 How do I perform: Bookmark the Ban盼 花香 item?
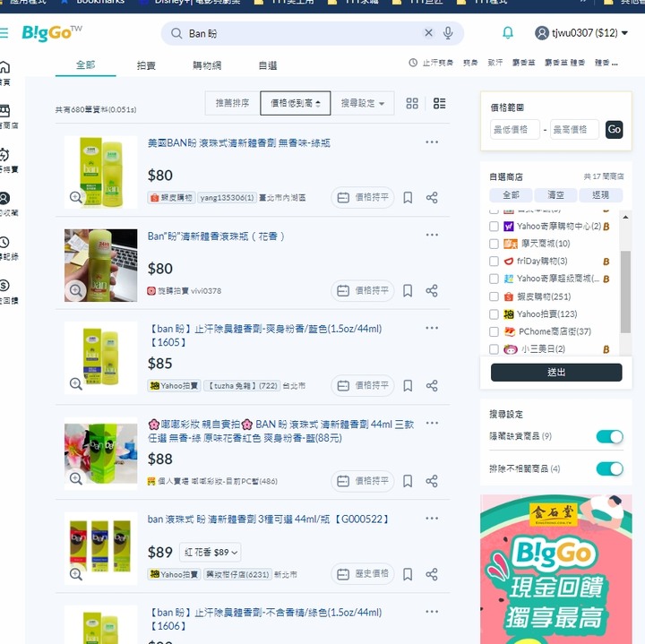[x=408, y=291]
